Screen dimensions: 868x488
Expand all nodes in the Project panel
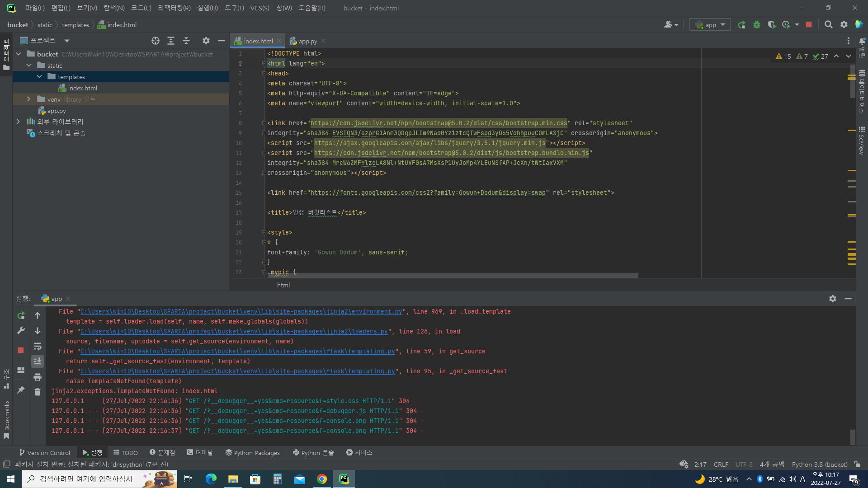coord(171,41)
